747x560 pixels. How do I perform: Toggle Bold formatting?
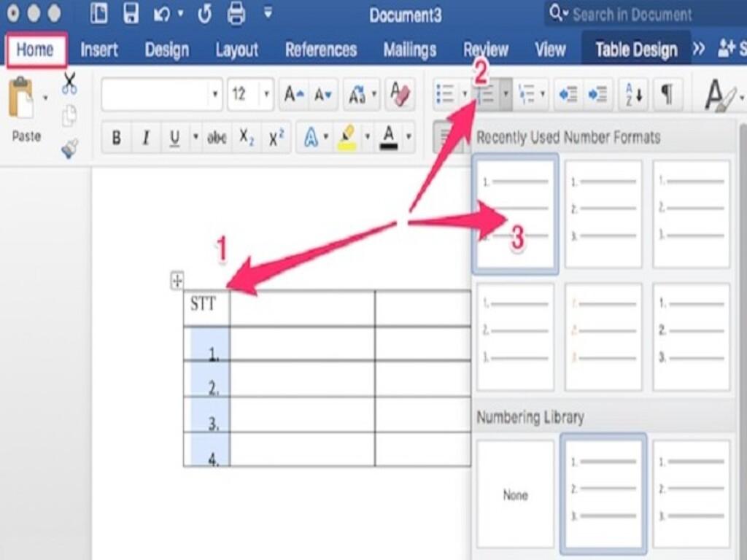[x=116, y=137]
